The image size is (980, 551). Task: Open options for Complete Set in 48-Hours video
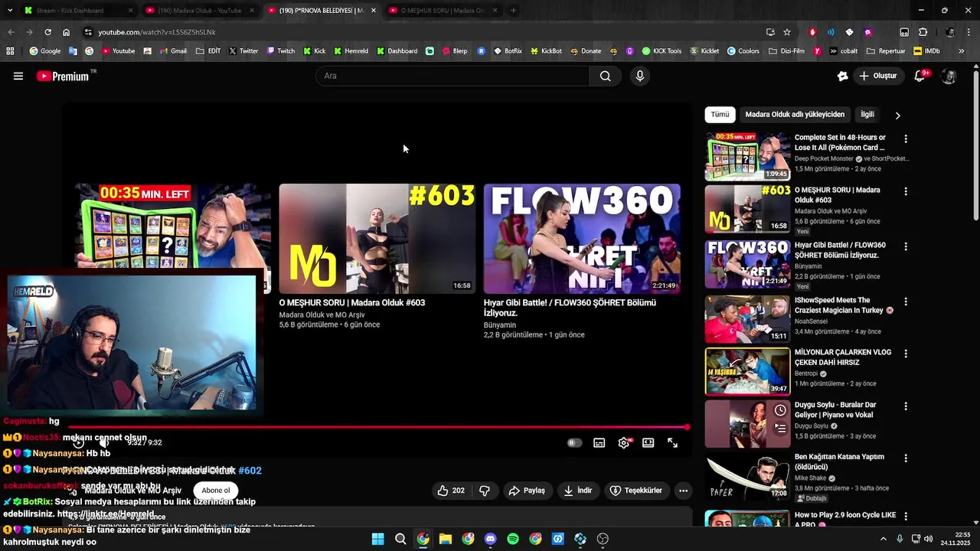pyautogui.click(x=906, y=139)
